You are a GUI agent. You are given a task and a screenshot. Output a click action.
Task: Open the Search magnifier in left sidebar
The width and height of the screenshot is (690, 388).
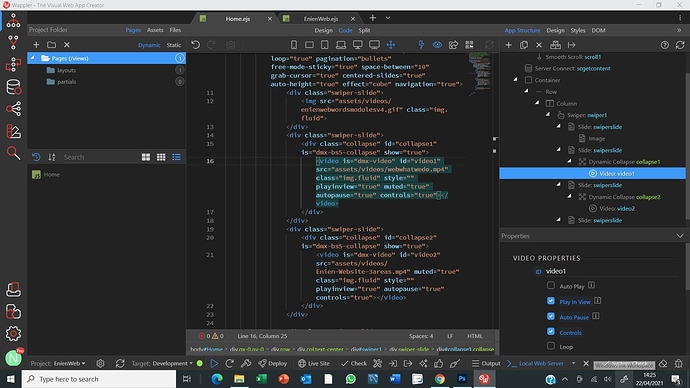point(13,153)
